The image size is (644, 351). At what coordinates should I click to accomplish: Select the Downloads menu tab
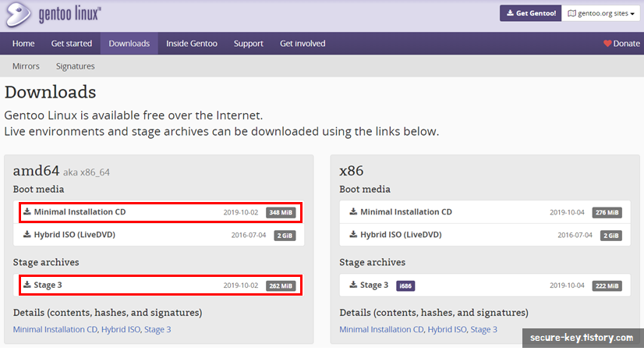coord(129,44)
